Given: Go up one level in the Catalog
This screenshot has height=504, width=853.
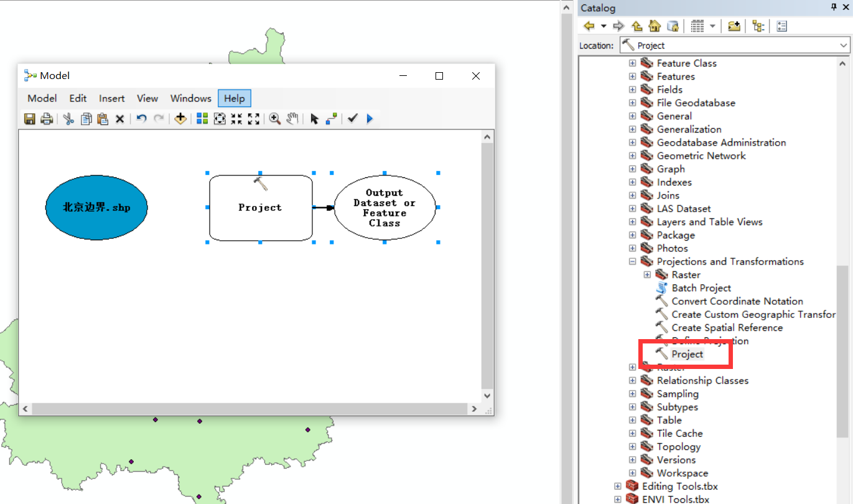Looking at the screenshot, I should 636,26.
